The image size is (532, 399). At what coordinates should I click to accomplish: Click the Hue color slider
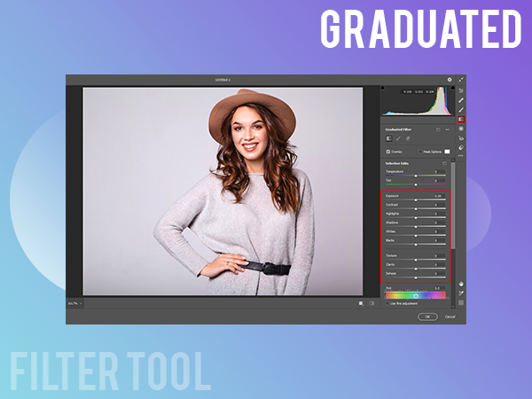(416, 296)
